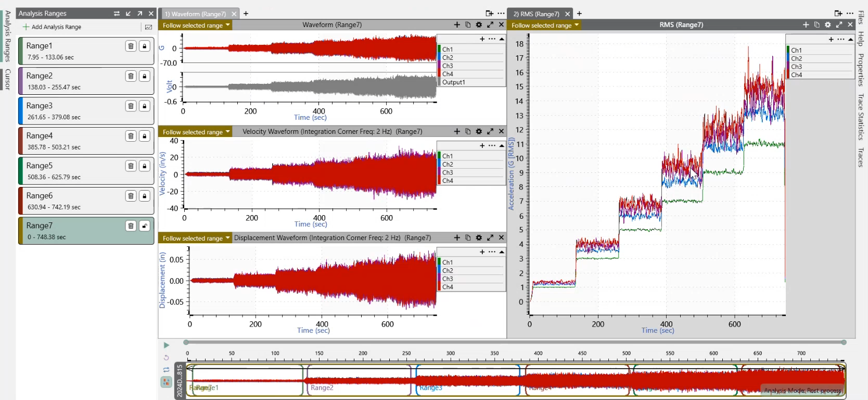Open Follow selected range dropdown on RMS graph
Viewport: 868px width, 400px height.
545,26
